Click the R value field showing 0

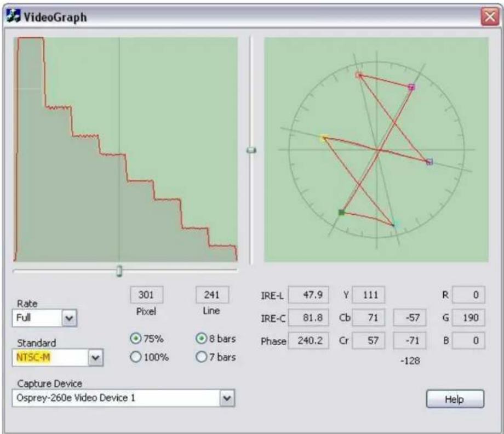pos(468,295)
